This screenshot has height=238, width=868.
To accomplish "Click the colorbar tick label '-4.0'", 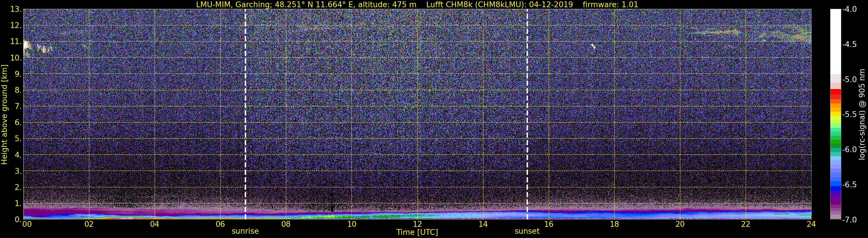I will click(x=850, y=10).
